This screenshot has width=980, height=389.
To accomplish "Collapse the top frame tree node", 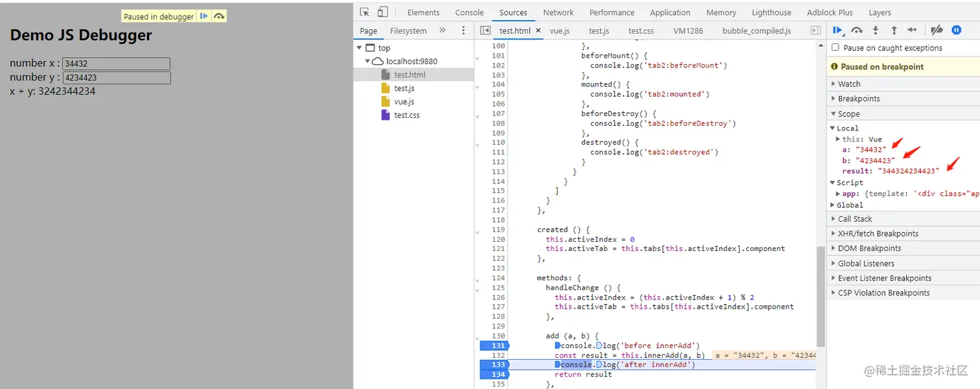I will pyautogui.click(x=358, y=48).
